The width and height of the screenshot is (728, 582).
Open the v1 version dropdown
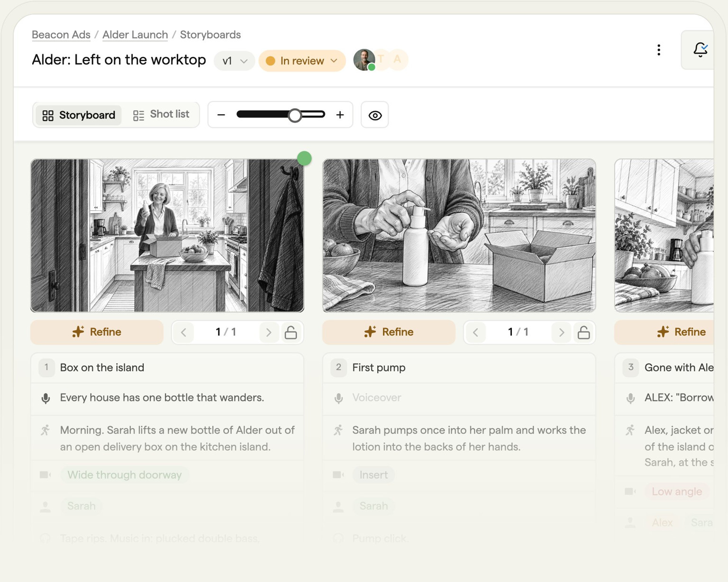pyautogui.click(x=235, y=61)
